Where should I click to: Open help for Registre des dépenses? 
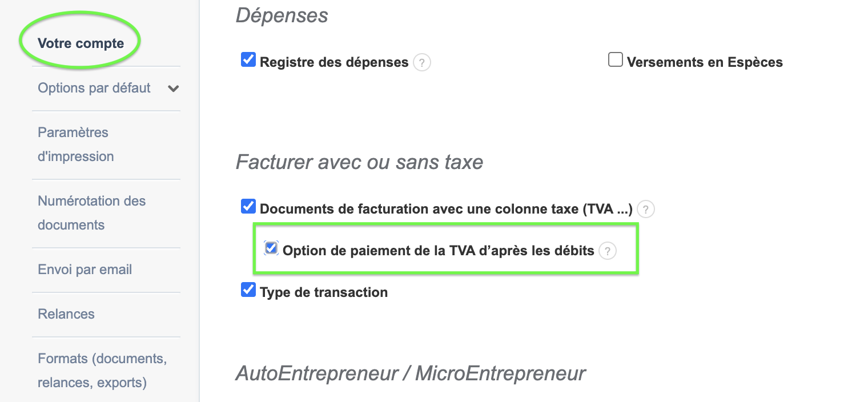pos(421,63)
